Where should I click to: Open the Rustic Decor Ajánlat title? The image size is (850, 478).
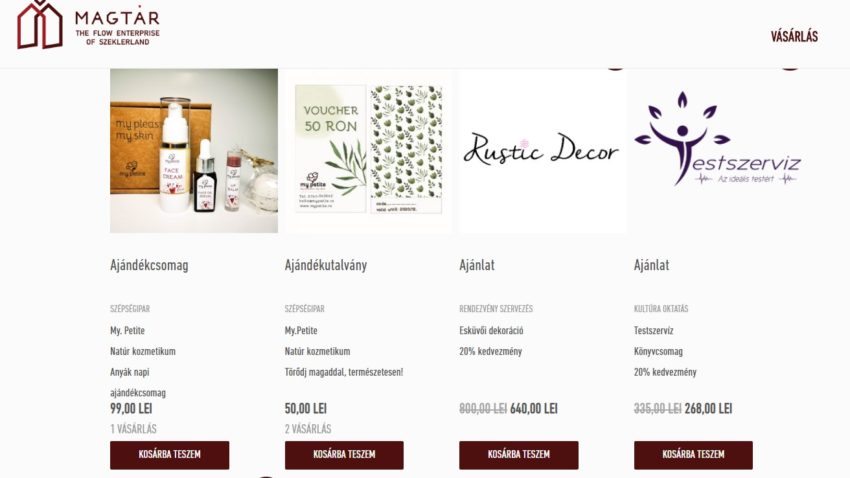pyautogui.click(x=477, y=265)
